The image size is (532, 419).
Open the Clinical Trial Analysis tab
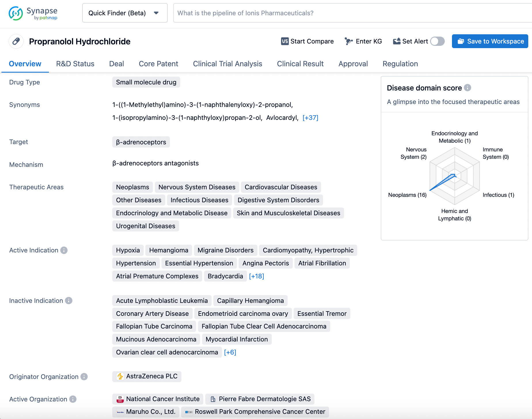click(227, 64)
